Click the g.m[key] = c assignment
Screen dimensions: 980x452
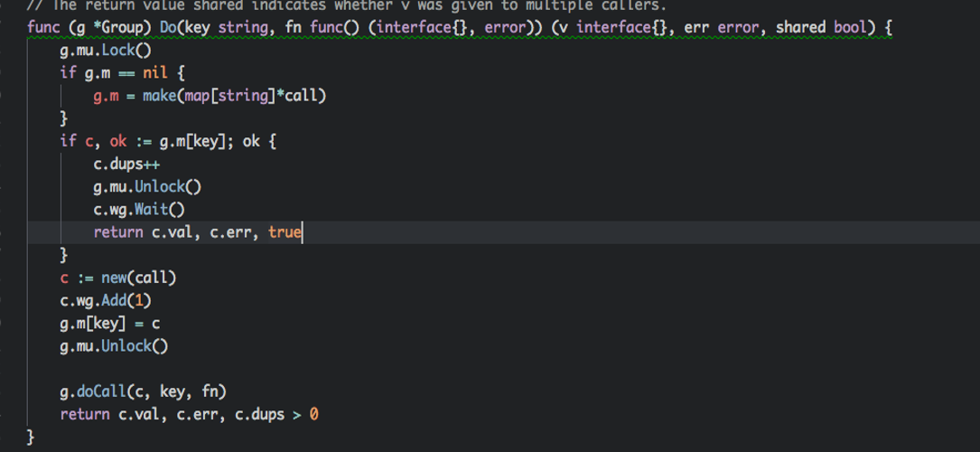[110, 324]
